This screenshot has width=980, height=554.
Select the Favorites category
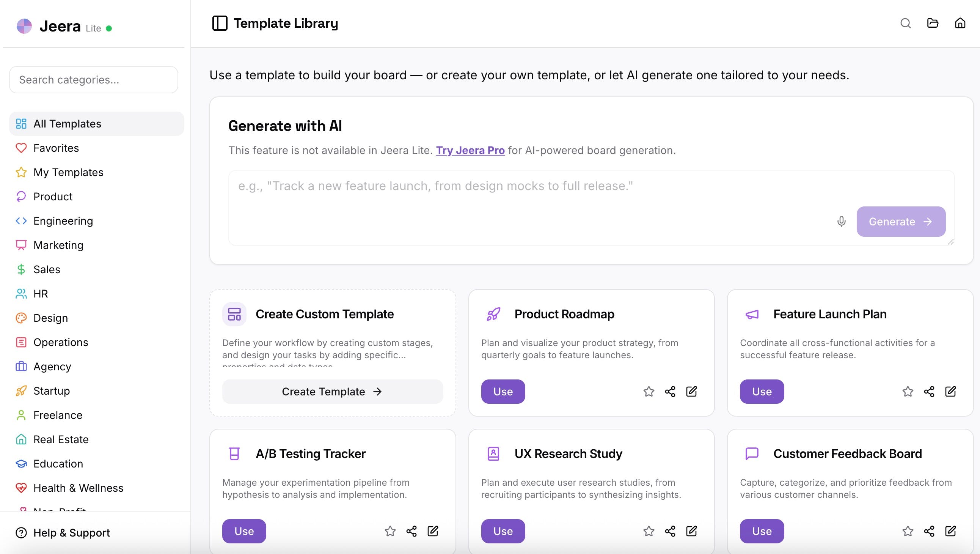(56, 148)
